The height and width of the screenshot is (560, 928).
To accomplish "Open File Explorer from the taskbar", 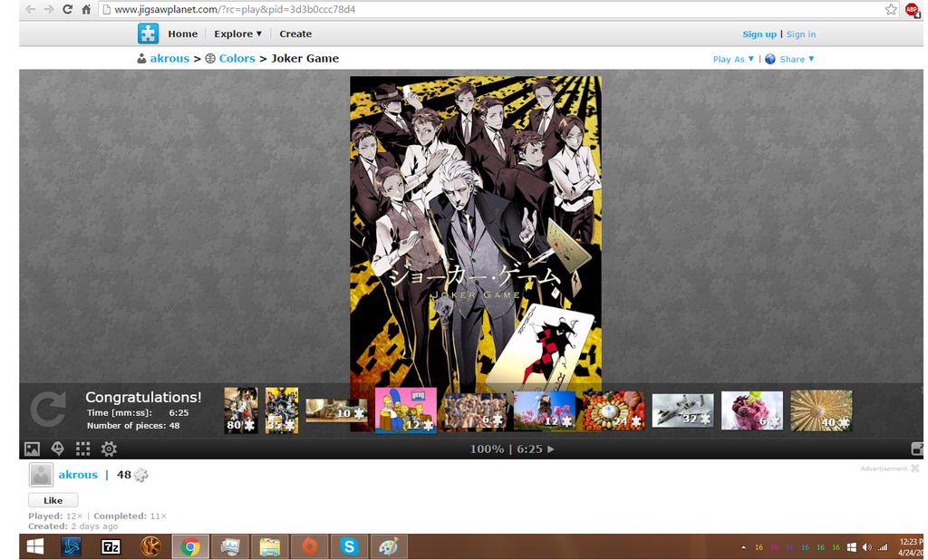I will pos(269,547).
